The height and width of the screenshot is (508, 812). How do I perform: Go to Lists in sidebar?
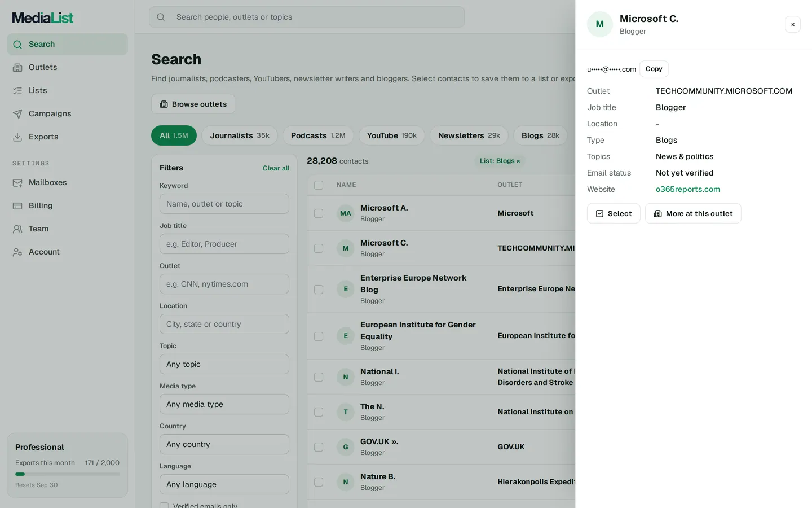(67, 90)
